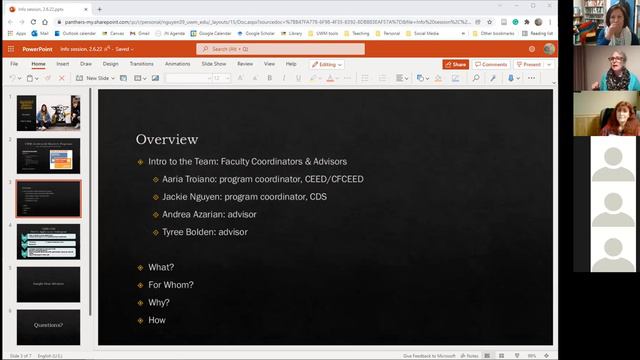Select the Questions? slide thumbnail
640x360 pixels.
pyautogui.click(x=49, y=327)
